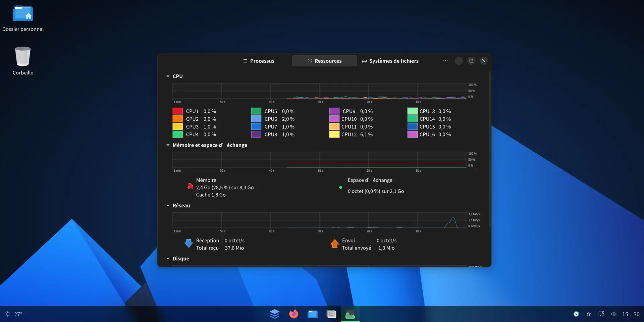Change the CPU3 yellow color swatch

(178, 126)
